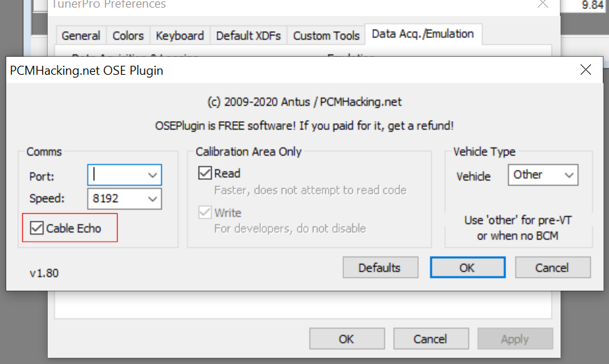609x364 pixels.
Task: Click the v1.80 version label
Action: [44, 273]
